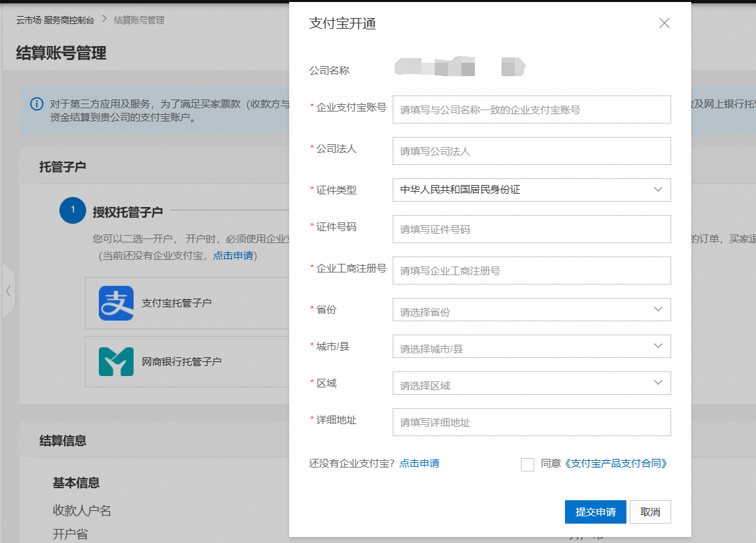Click the 托管子户 section heading
Viewport: 756px width, 543px height.
click(63, 167)
